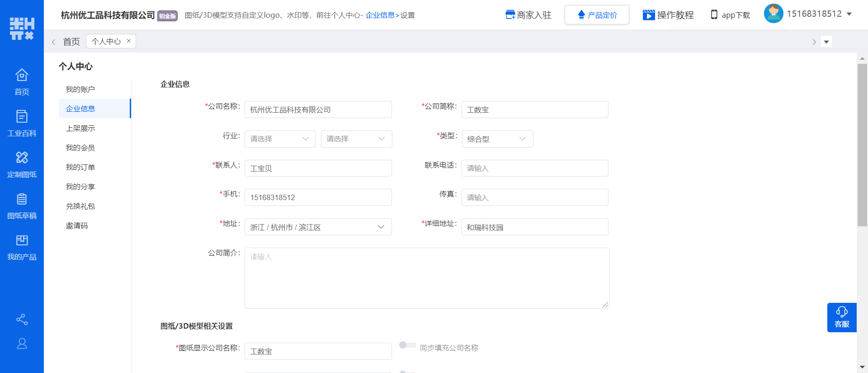Open the 类型 dropdown showing 综合型
868x373 pixels.
(x=497, y=139)
